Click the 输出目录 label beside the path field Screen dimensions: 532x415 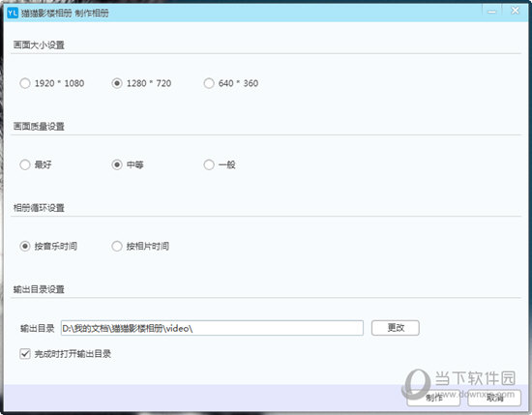pos(38,328)
